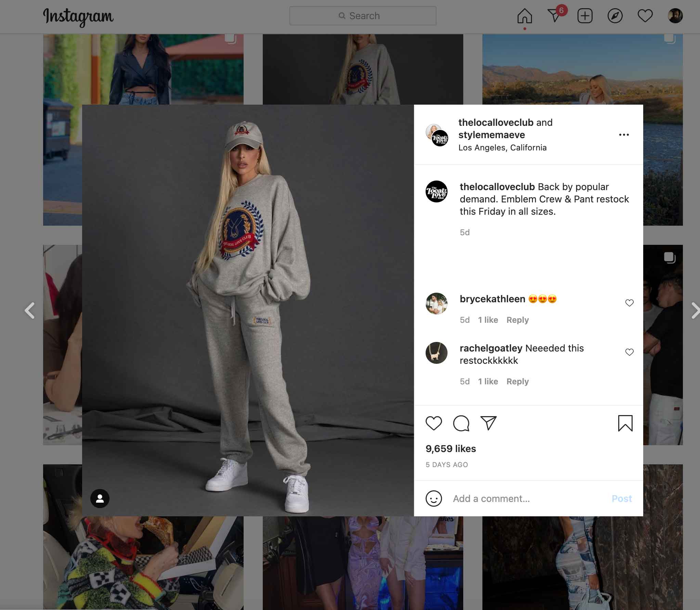
Task: Click brycekathleen's comment avatar
Action: pos(437,304)
